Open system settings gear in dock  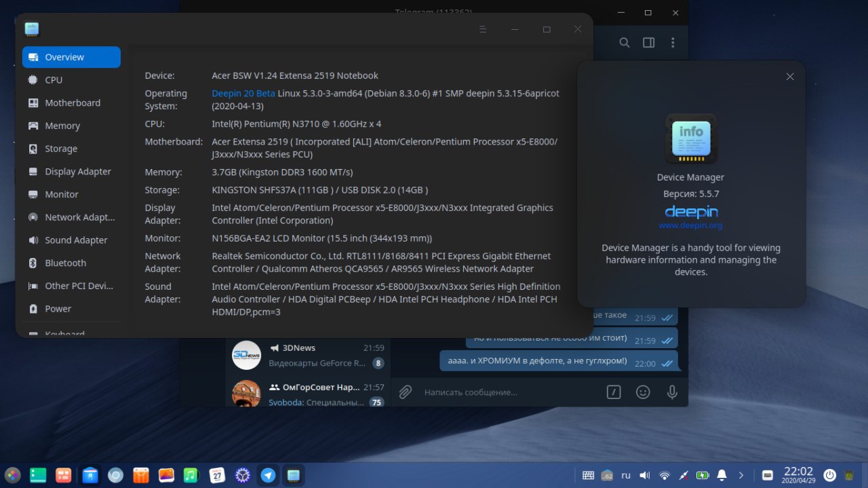point(243,475)
